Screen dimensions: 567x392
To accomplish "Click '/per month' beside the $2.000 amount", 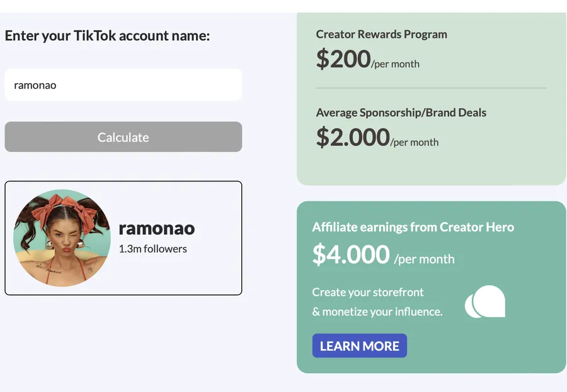I will pos(415,142).
